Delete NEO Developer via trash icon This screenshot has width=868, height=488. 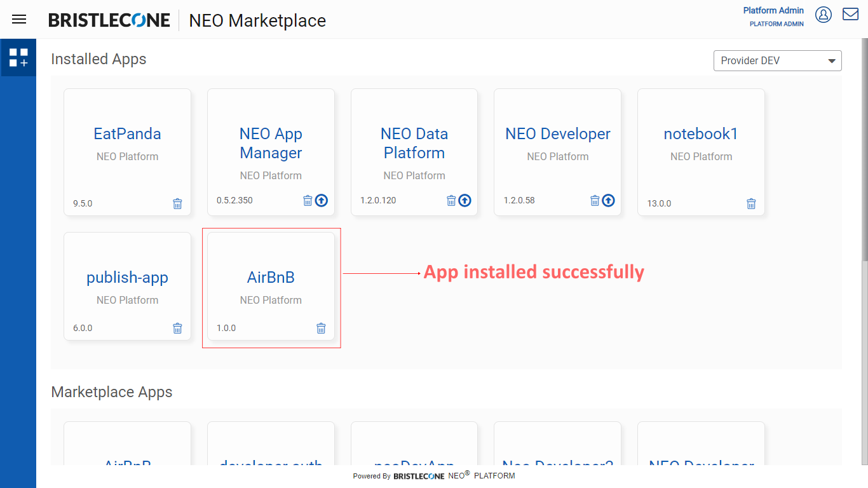tap(595, 200)
